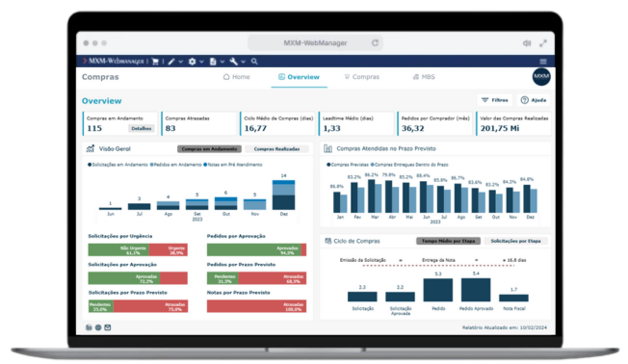
Task: Select the Overview tab
Action: coord(299,77)
